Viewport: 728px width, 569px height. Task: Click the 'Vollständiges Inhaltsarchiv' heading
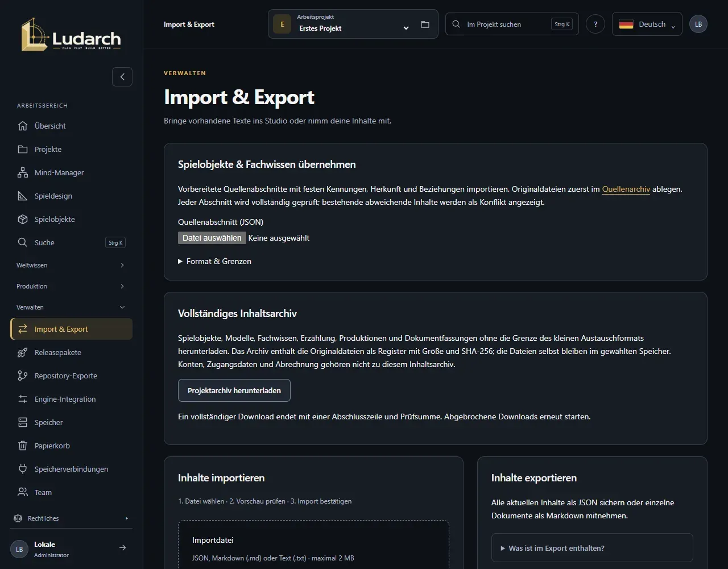[x=237, y=314]
